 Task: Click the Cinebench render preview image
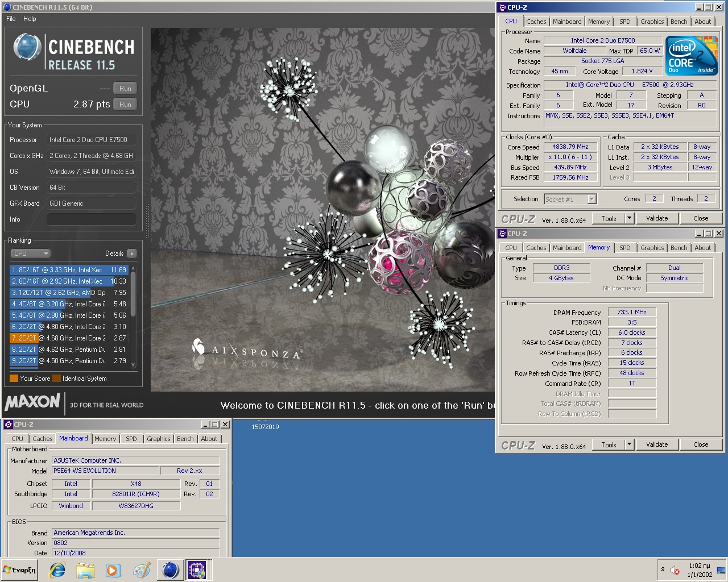322,209
